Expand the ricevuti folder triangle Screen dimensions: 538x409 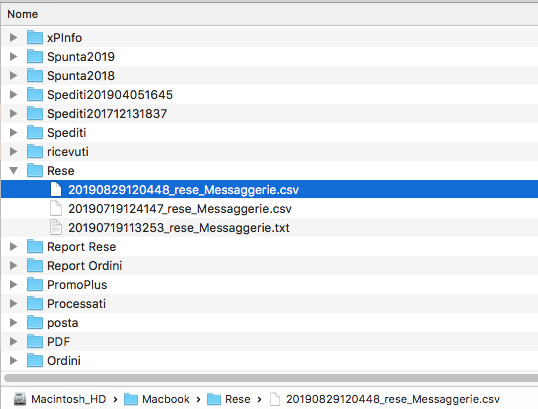click(x=13, y=151)
